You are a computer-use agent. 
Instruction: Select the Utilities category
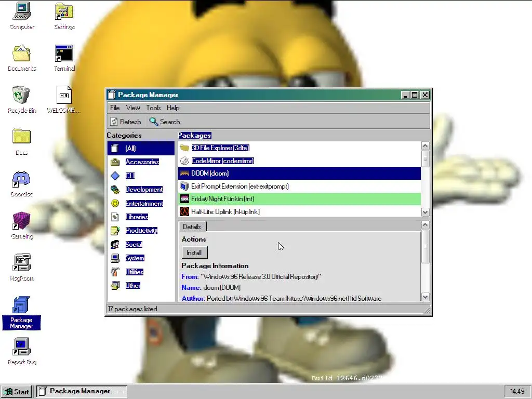point(141,272)
